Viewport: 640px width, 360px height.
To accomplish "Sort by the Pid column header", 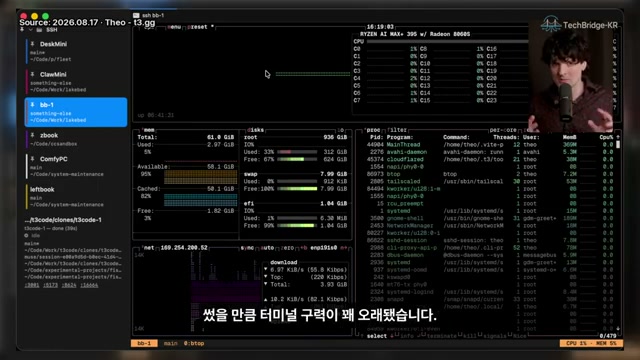I will pos(377,137).
